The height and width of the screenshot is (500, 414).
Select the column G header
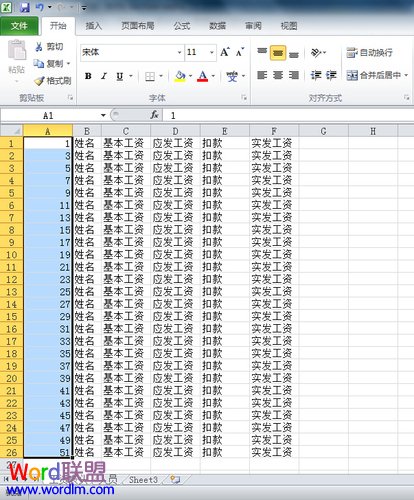coord(323,131)
